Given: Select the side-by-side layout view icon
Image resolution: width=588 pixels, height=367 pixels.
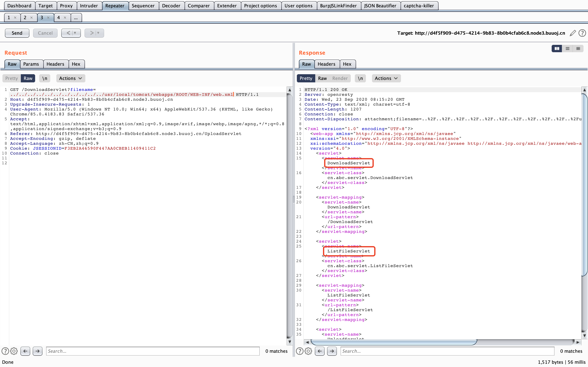Looking at the screenshot, I should (x=557, y=49).
